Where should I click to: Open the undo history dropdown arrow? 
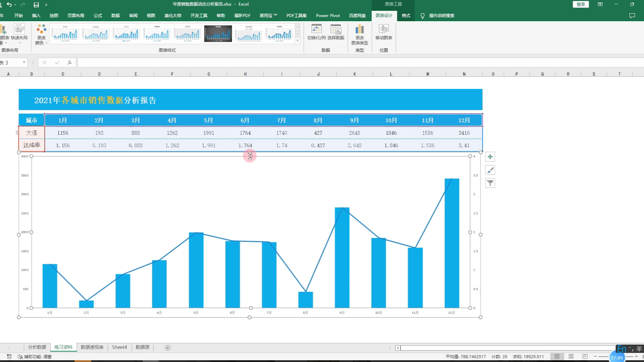click(x=15, y=5)
